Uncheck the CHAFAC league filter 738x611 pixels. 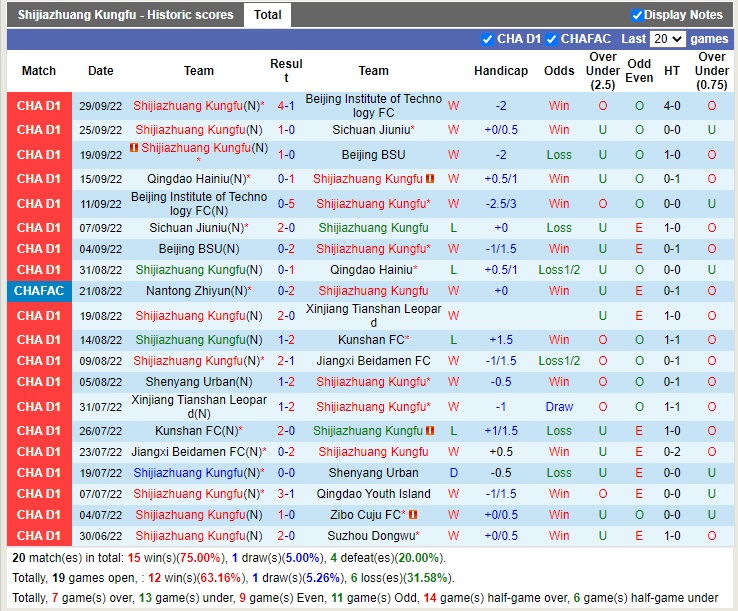[x=552, y=39]
